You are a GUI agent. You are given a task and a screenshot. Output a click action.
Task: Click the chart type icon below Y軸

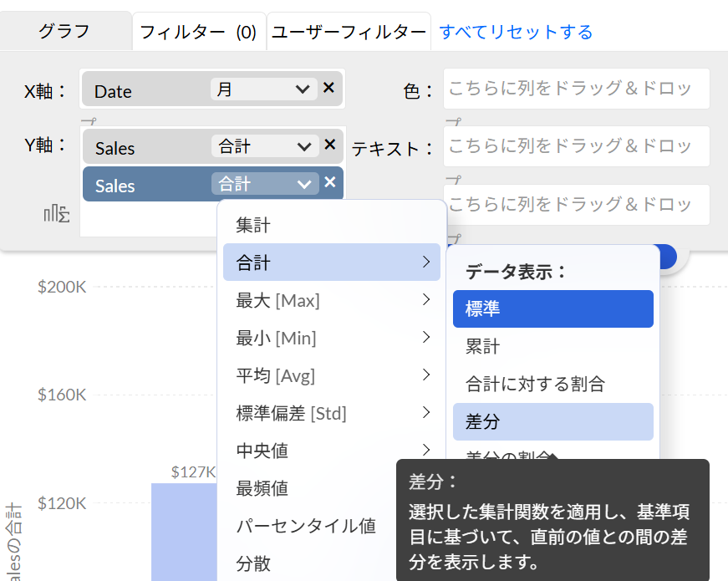pos(57,214)
